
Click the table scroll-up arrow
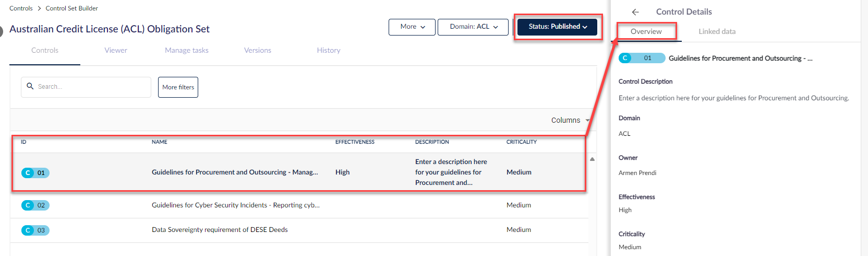(x=592, y=159)
